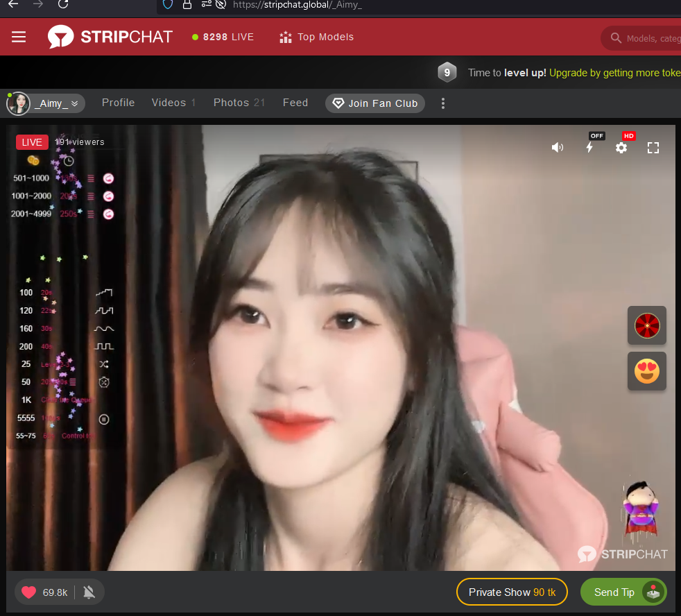Like the model with heart icon

pyautogui.click(x=28, y=592)
